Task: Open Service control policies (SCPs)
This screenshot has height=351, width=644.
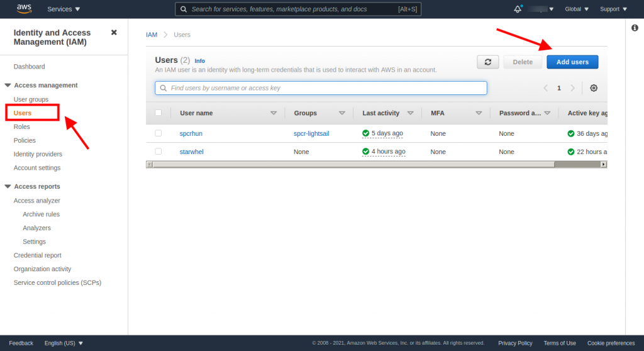Action: pyautogui.click(x=57, y=283)
